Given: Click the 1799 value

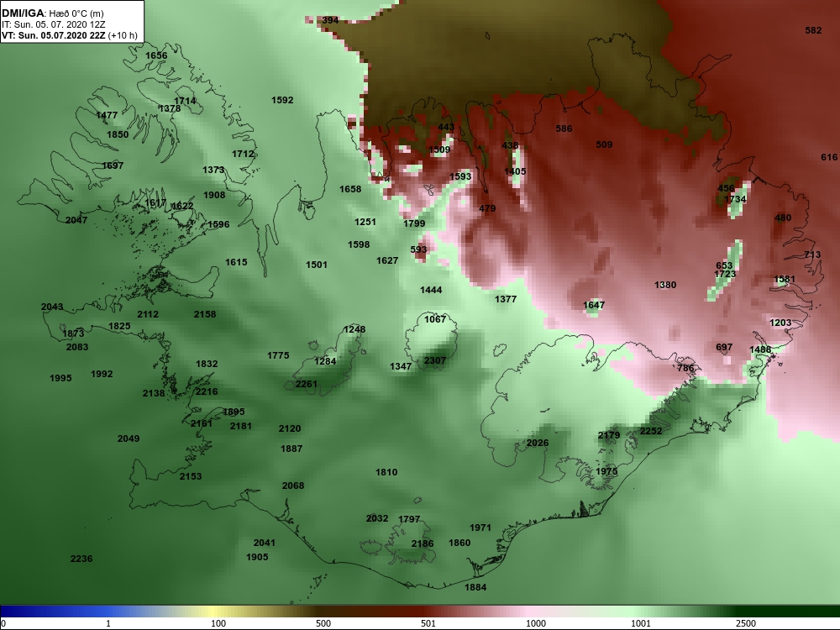Looking at the screenshot, I should (414, 223).
